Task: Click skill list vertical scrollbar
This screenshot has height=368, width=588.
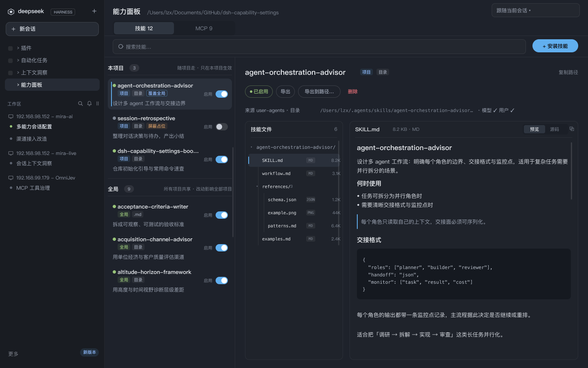Action: tap(233, 192)
